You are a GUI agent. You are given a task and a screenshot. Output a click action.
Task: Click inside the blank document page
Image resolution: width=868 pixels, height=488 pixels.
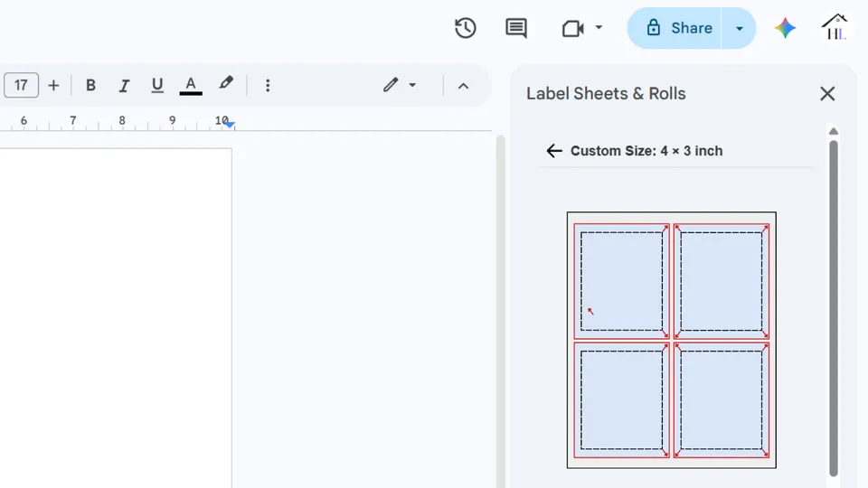click(x=116, y=318)
